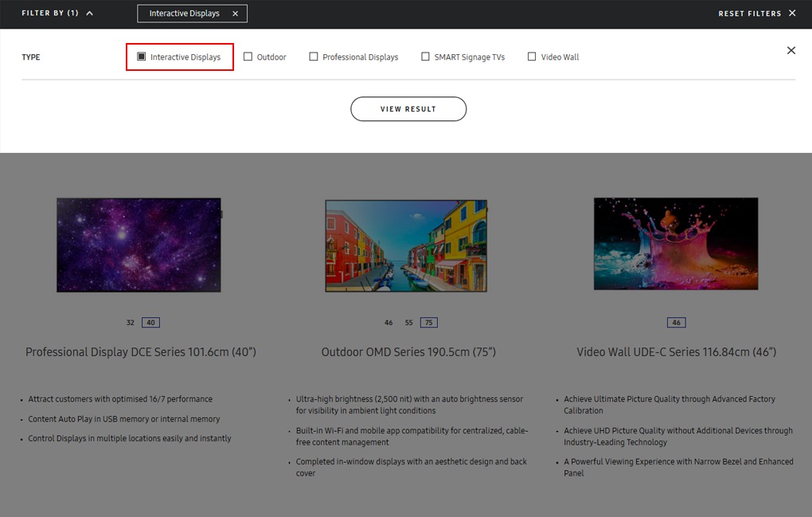Screen dimensions: 812x517
Task: Select size 46 for Video Wall UDE-C
Action: (677, 322)
